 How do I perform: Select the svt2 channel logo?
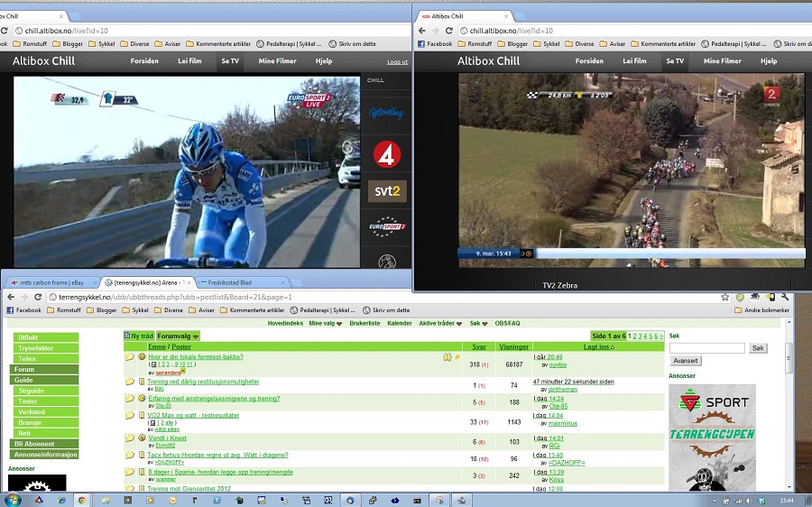[387, 191]
